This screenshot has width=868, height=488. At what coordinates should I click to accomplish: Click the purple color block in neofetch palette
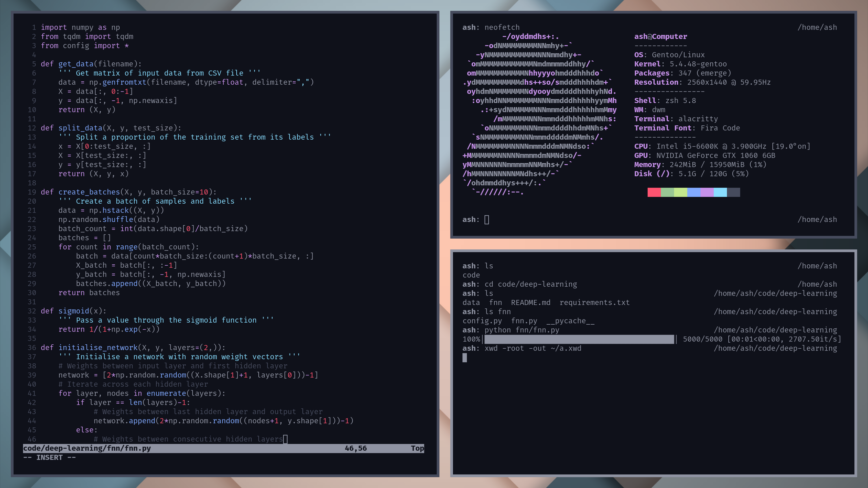coord(707,192)
